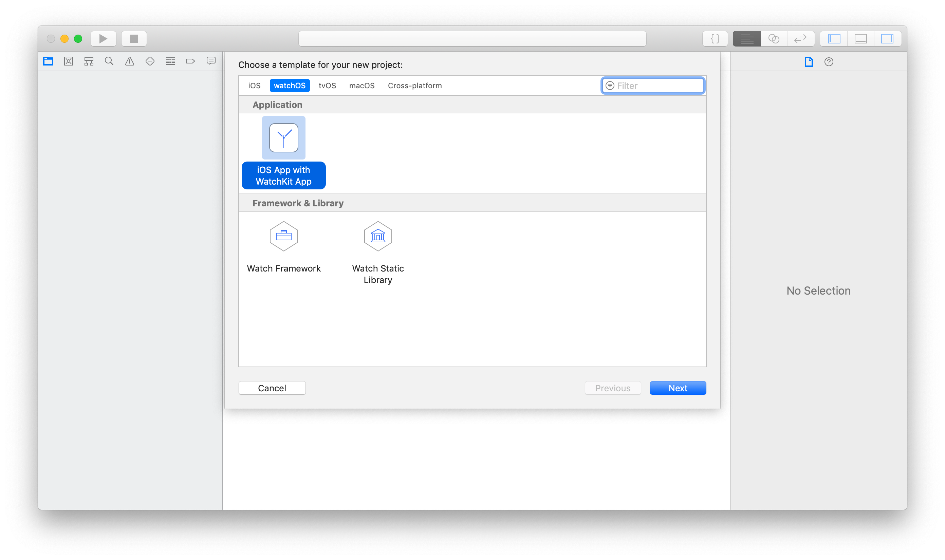Select iOS App with WatchKit App template
Image resolution: width=945 pixels, height=560 pixels.
284,153
